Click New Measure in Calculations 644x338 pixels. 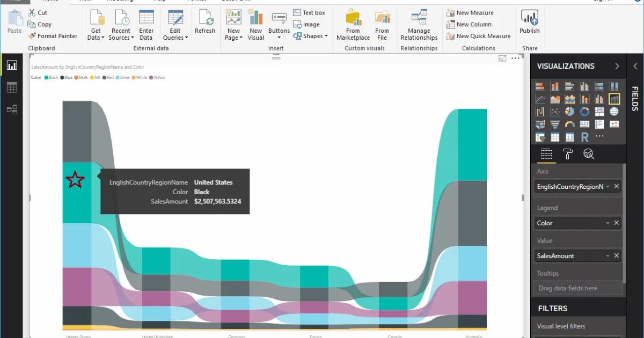[470, 12]
